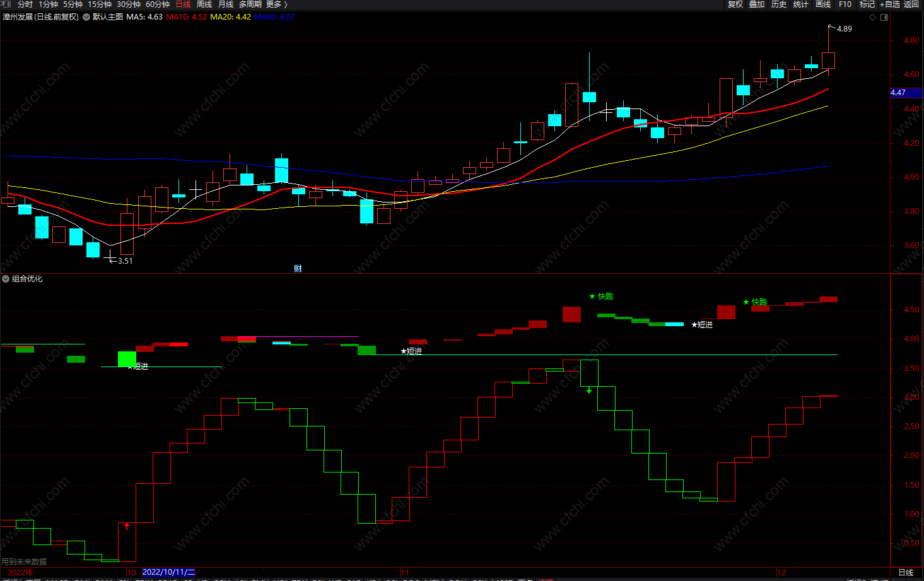Image resolution: width=924 pixels, height=581 pixels.
Task: Open the 统计 statistics button
Action: [801, 4]
